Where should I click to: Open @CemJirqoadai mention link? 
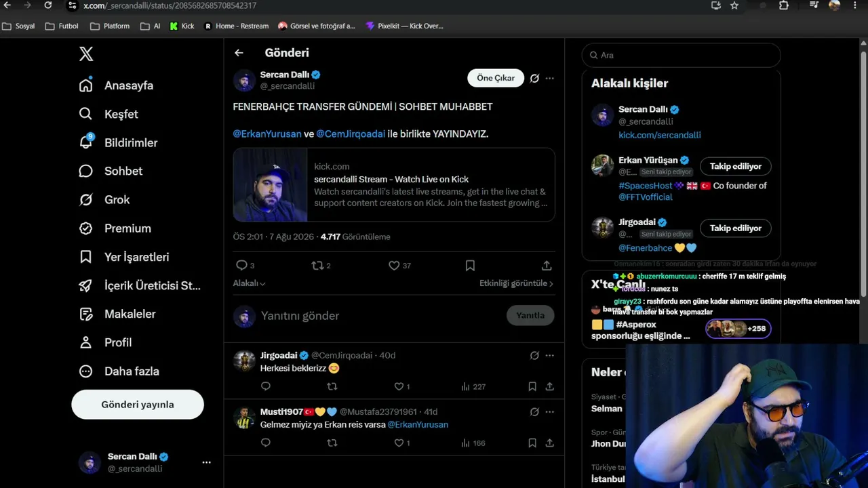[351, 134]
